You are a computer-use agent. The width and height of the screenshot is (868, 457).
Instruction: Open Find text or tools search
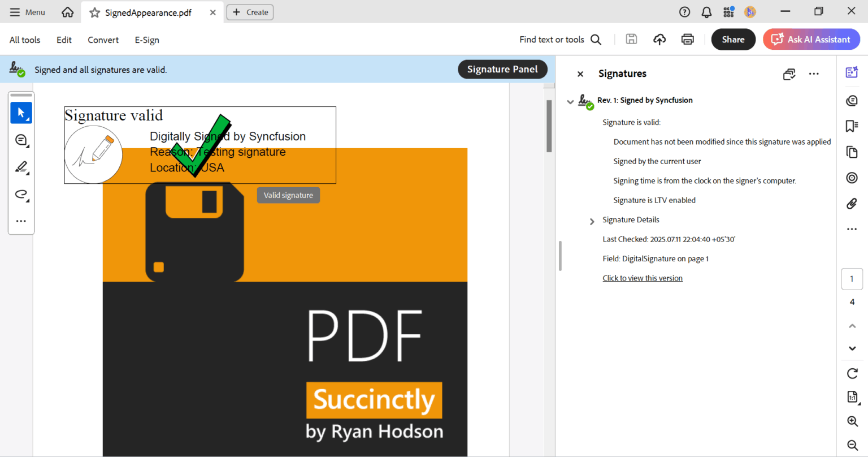pyautogui.click(x=596, y=39)
